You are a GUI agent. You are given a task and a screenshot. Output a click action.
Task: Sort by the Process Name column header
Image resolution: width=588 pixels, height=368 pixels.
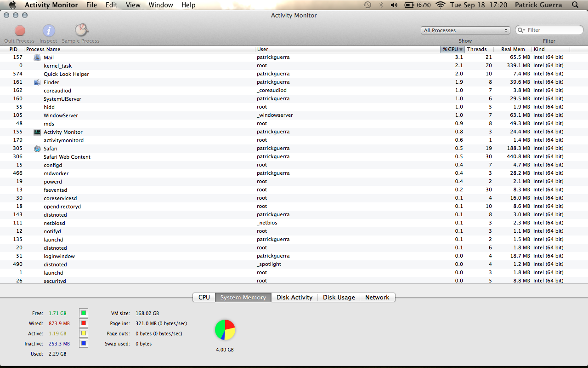click(140, 49)
